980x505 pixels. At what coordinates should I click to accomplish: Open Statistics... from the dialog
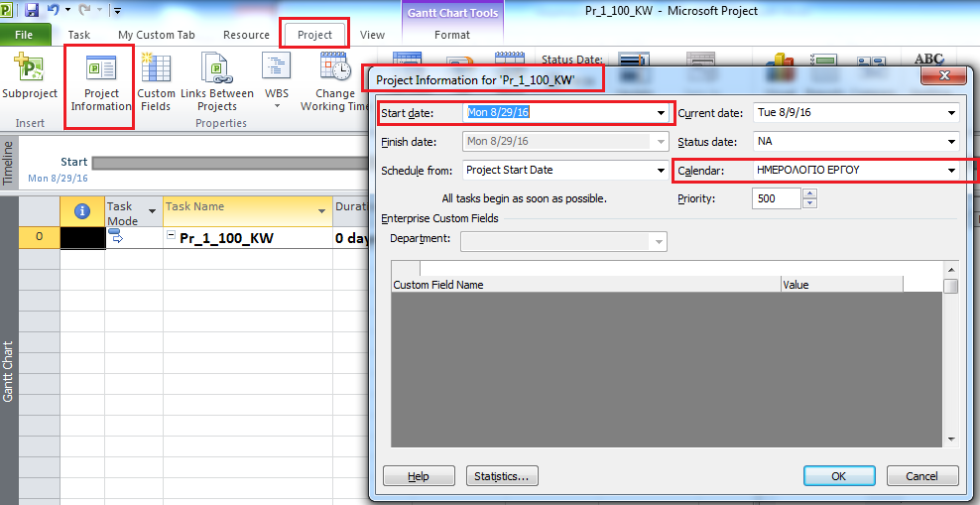(502, 476)
